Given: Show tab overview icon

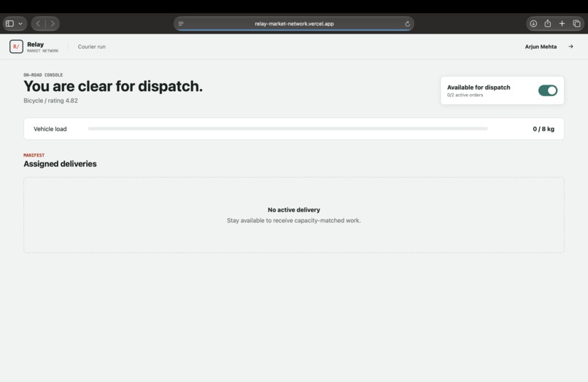Looking at the screenshot, I should coord(577,23).
